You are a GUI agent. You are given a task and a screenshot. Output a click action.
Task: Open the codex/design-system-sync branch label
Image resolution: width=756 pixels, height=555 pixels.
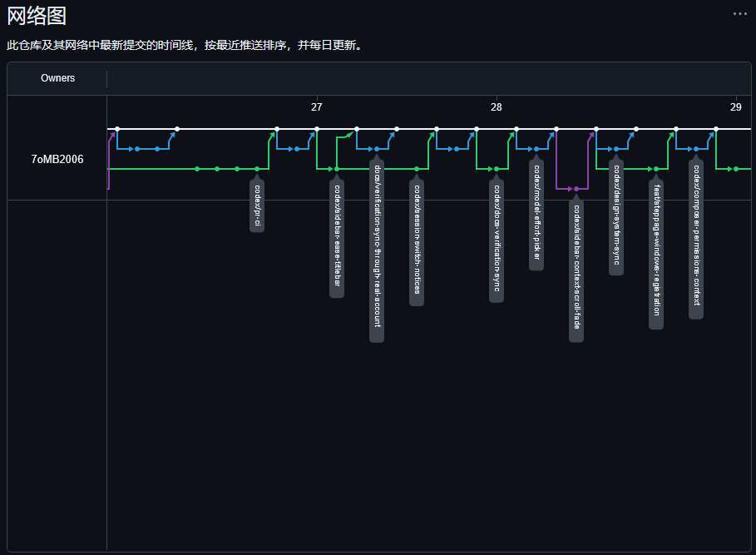616,217
